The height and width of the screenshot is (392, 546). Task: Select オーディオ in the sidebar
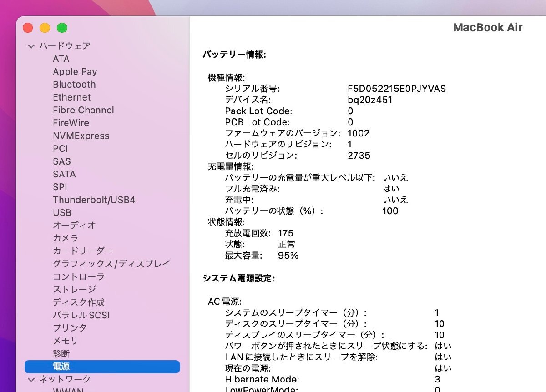[x=74, y=225]
